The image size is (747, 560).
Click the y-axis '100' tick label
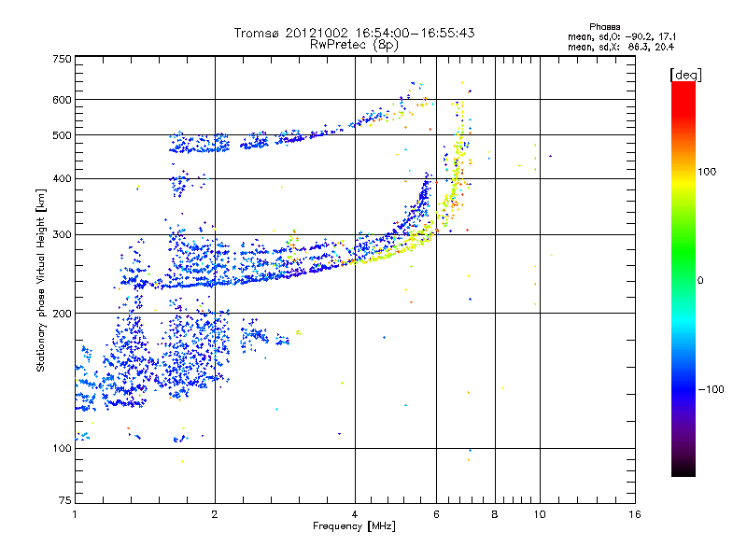62,449
